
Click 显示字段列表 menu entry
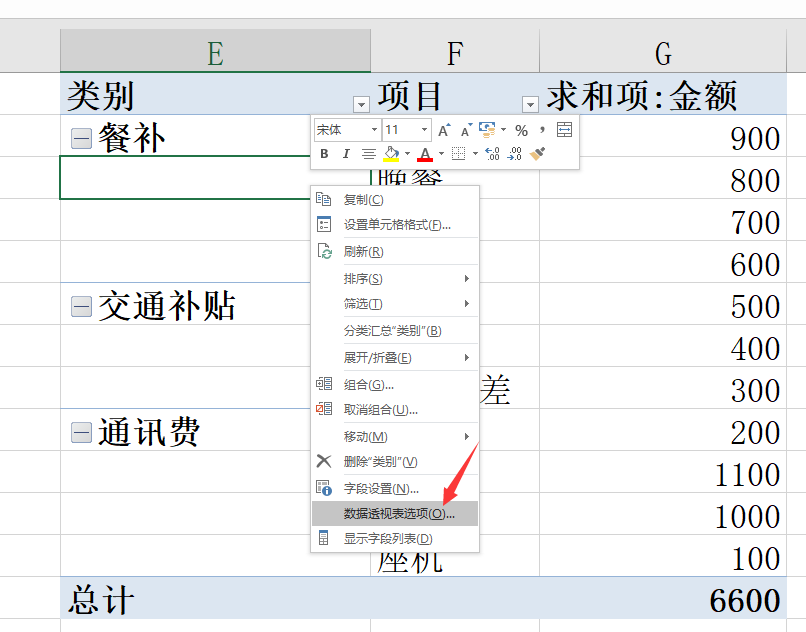point(388,539)
